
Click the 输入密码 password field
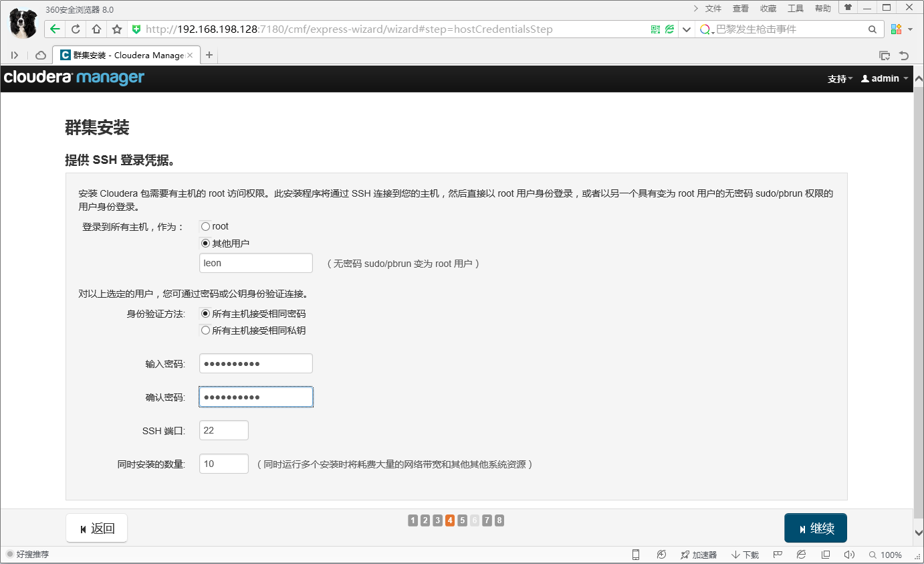(256, 363)
